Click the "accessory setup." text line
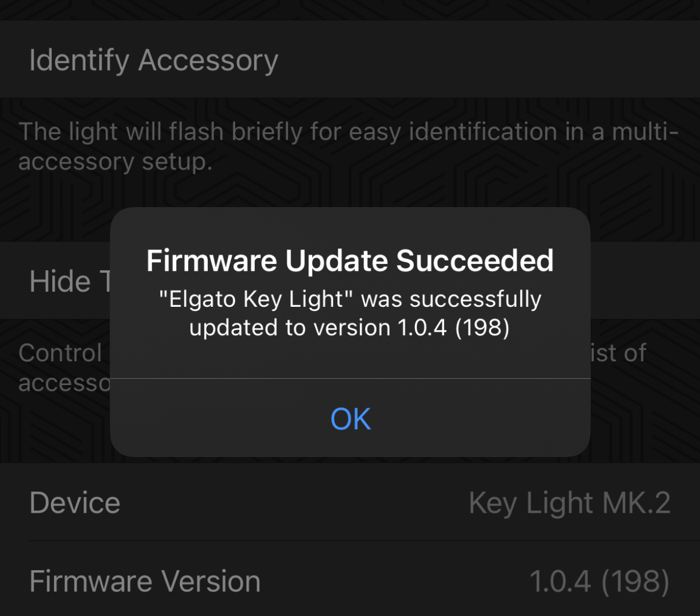700x616 pixels. click(x=116, y=162)
